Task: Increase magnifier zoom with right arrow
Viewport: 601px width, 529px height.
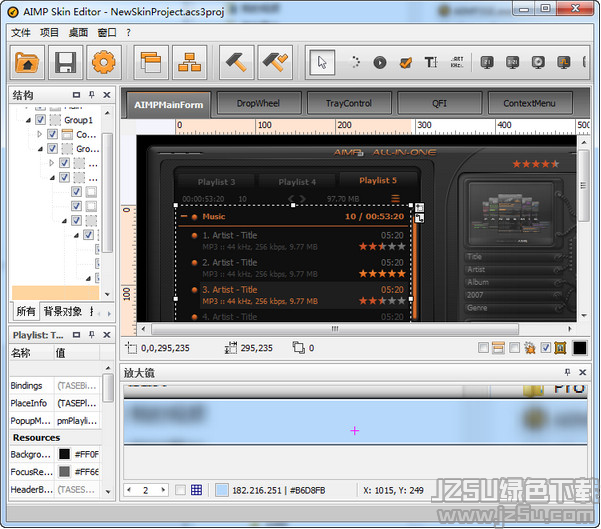Action: (163, 490)
